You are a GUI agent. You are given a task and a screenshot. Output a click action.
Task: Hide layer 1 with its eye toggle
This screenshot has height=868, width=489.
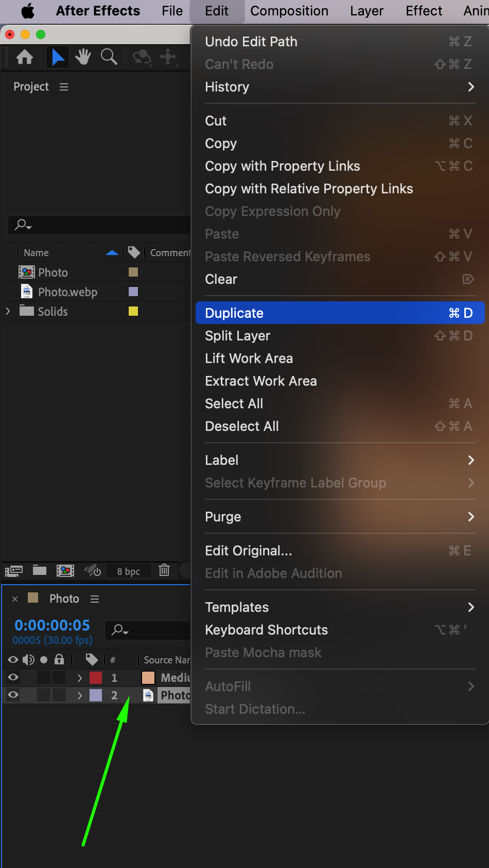tap(13, 678)
